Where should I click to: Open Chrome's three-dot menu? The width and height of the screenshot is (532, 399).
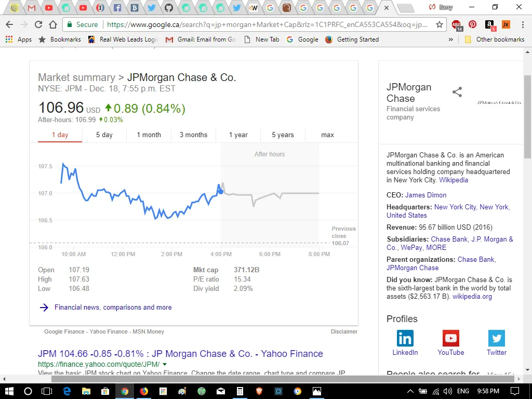pos(523,24)
